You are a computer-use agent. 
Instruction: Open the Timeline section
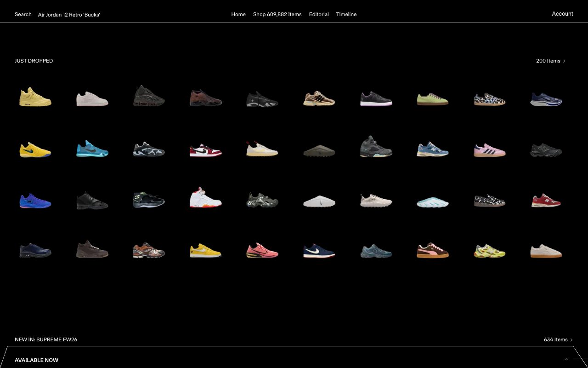pyautogui.click(x=346, y=14)
